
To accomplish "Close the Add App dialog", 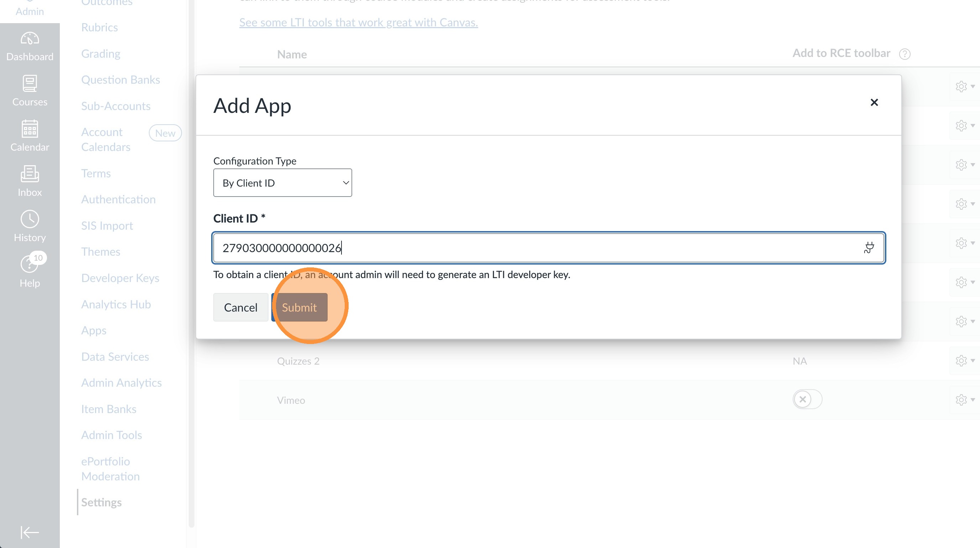I will coord(874,102).
